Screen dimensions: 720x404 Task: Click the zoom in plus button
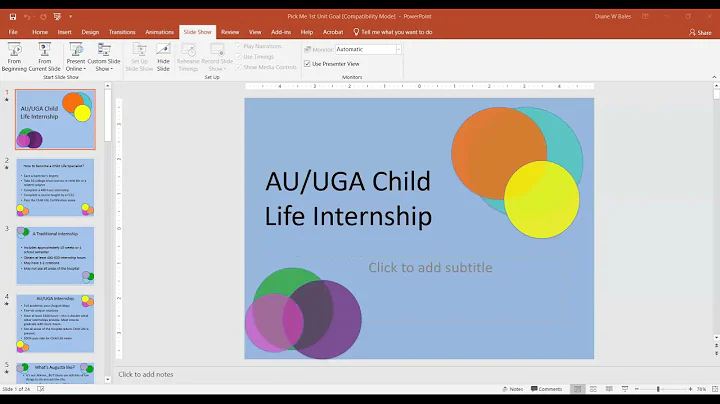click(x=690, y=389)
